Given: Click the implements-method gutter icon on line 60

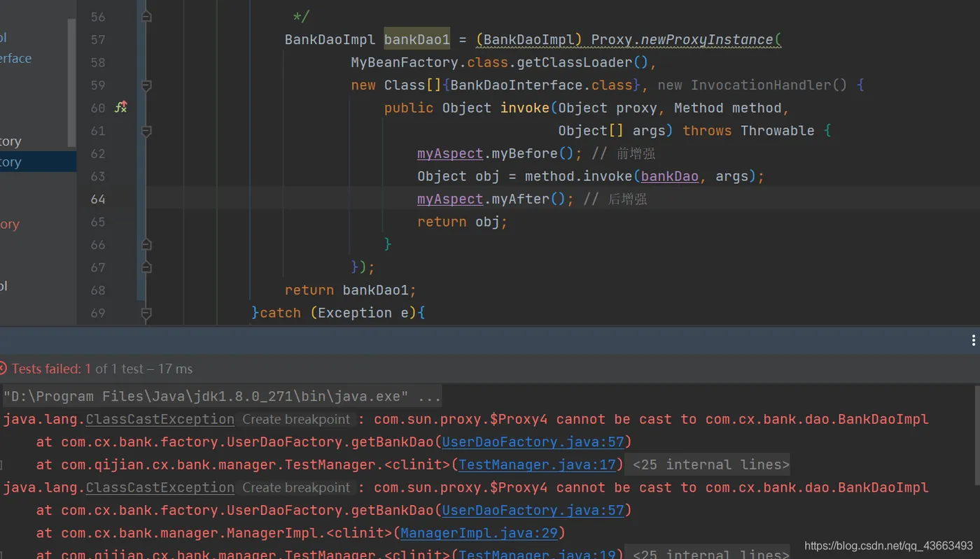Looking at the screenshot, I should [x=120, y=107].
